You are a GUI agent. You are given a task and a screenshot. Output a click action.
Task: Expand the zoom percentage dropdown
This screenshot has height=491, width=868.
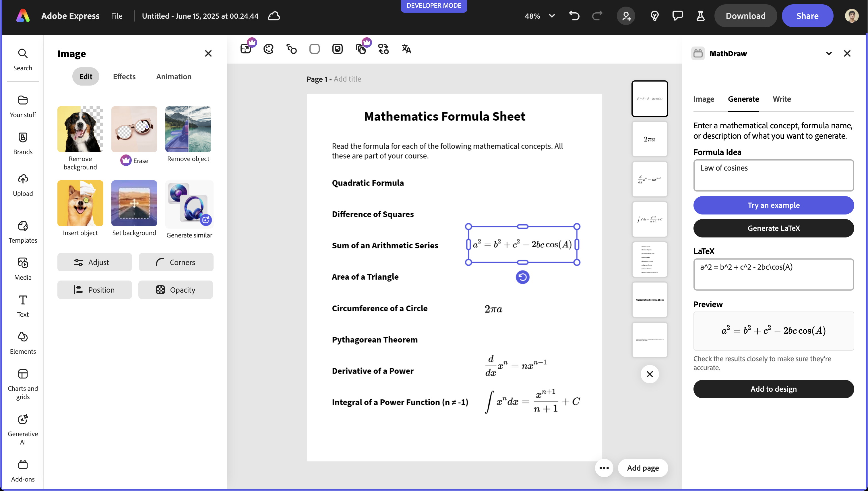(552, 16)
